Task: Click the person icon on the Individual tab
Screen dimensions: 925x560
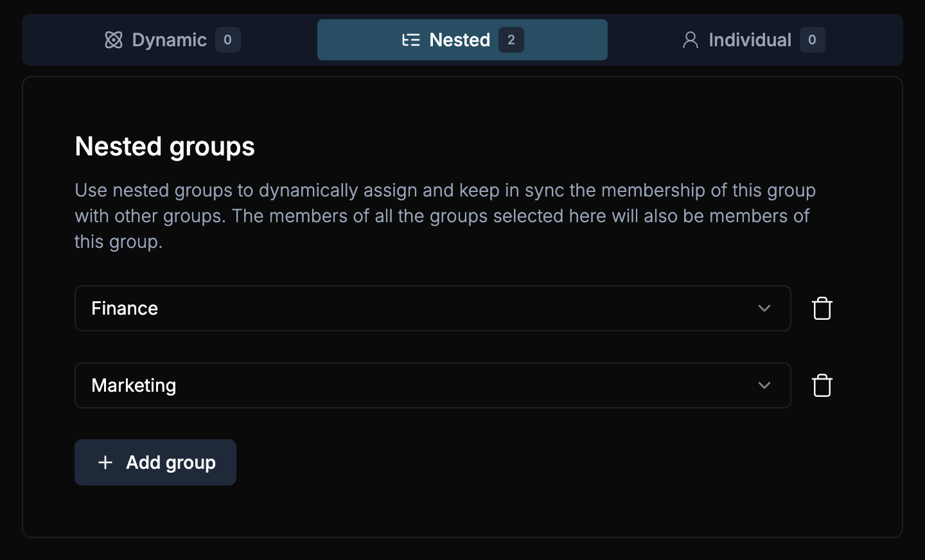Action: pyautogui.click(x=690, y=40)
